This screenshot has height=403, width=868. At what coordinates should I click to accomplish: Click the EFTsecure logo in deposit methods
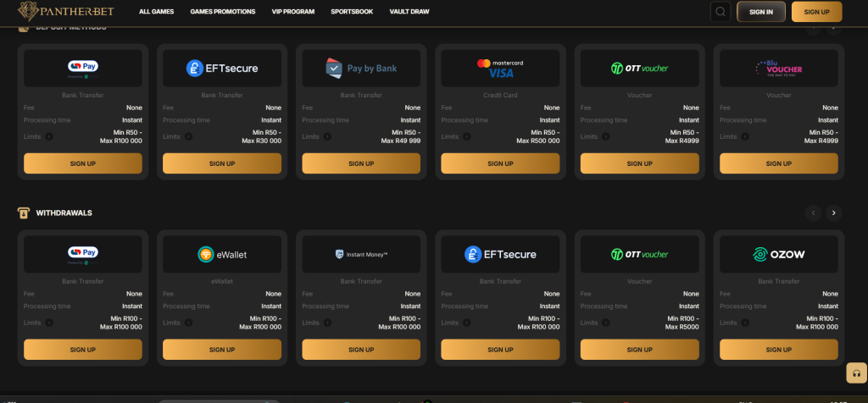coord(222,68)
